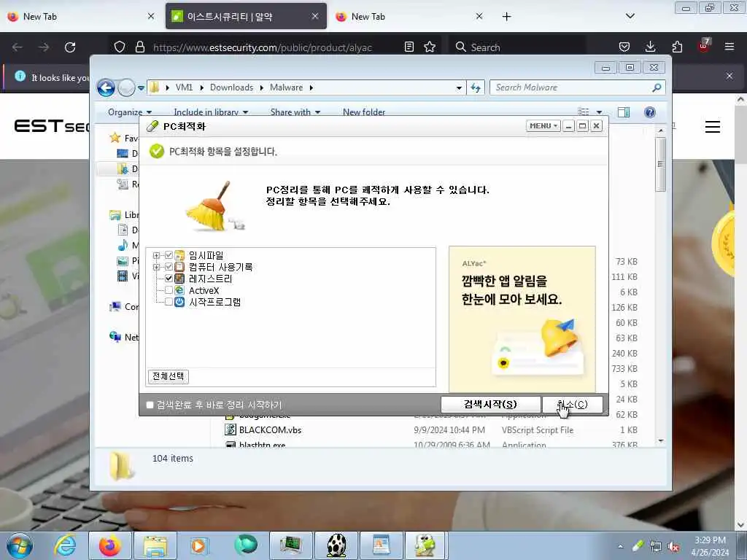
Task: Click the site padlock security icon
Action: coord(139,47)
